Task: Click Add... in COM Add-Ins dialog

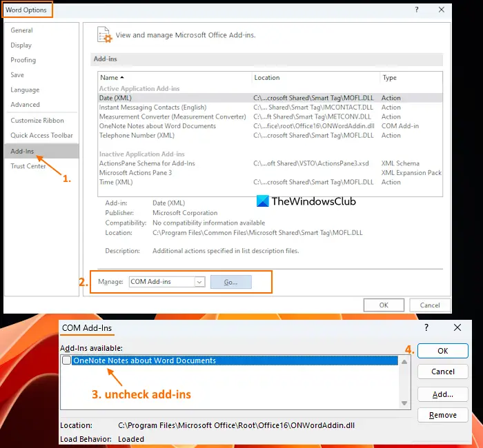Action: (443, 394)
